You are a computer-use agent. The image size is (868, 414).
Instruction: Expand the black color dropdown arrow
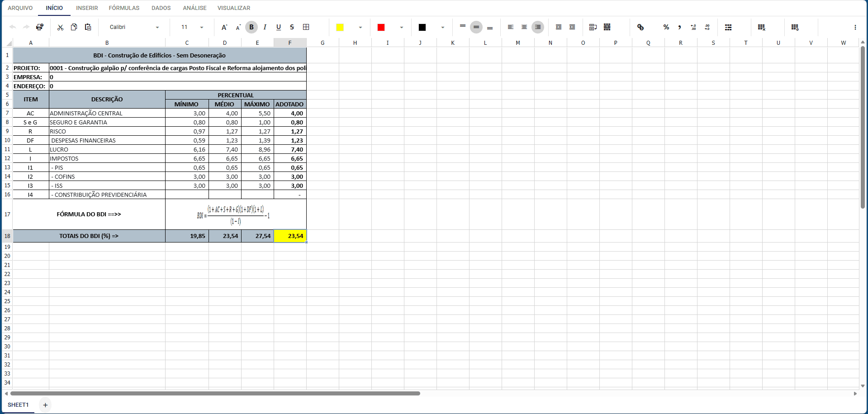tap(443, 27)
